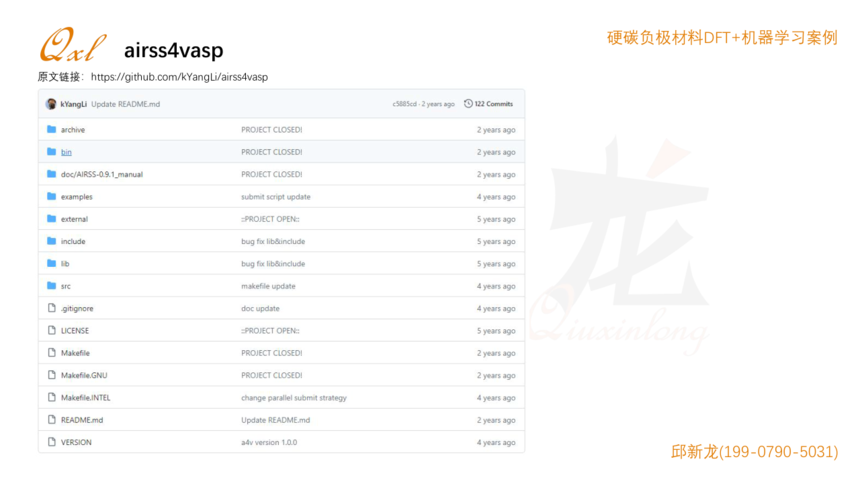Click the kYangLi author name
Image resolution: width=860 pixels, height=484 pixels.
click(x=73, y=104)
